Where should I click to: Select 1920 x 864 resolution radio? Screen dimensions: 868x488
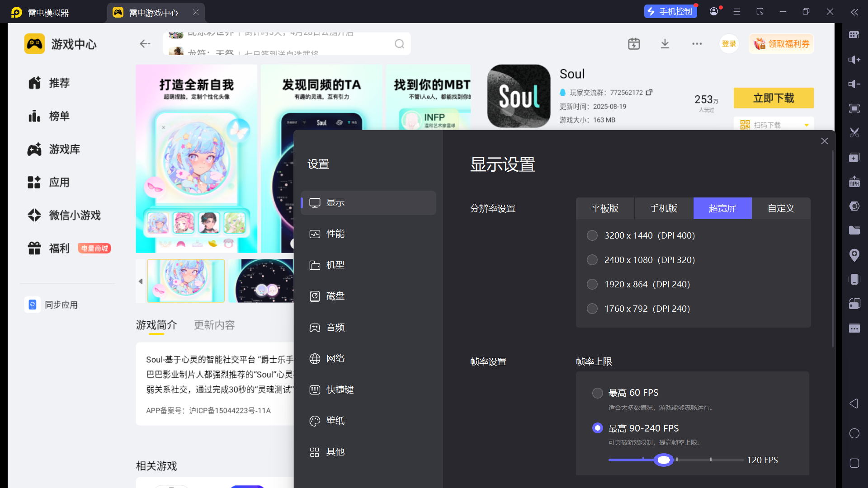(592, 284)
